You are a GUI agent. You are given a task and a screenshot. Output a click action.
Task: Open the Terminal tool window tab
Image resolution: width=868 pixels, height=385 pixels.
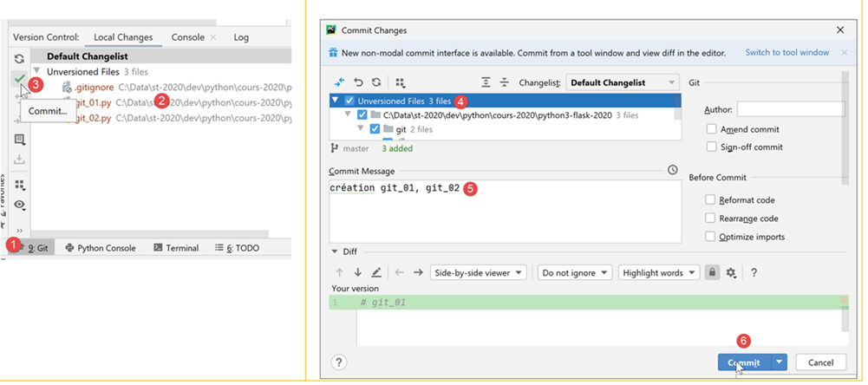coord(176,248)
